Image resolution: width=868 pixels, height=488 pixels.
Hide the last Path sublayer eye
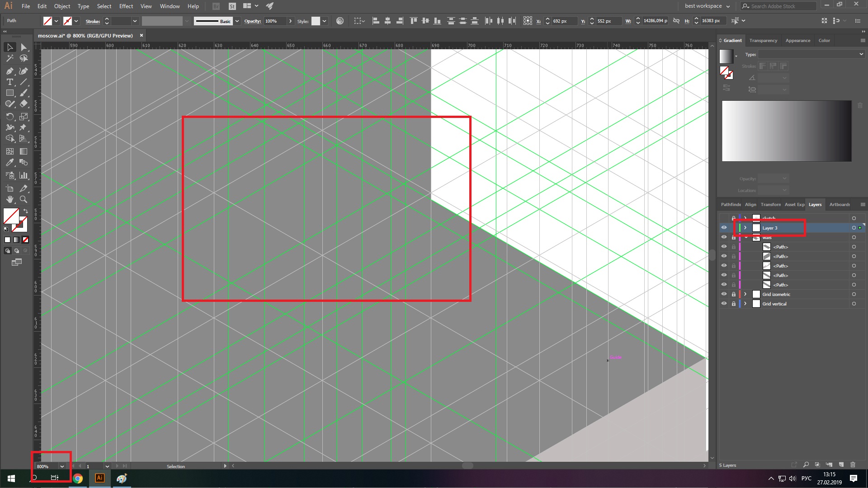(x=724, y=285)
